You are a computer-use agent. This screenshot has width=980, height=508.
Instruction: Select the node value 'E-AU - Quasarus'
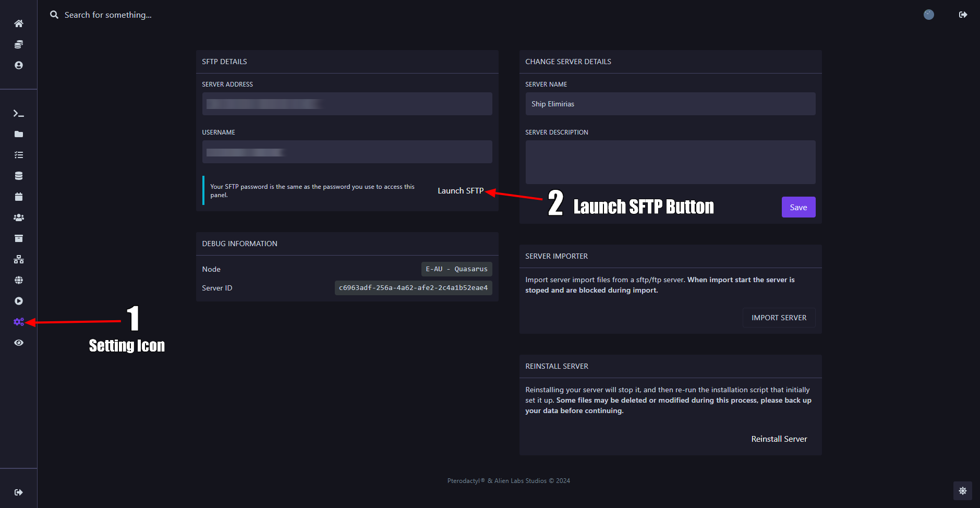[x=456, y=269]
